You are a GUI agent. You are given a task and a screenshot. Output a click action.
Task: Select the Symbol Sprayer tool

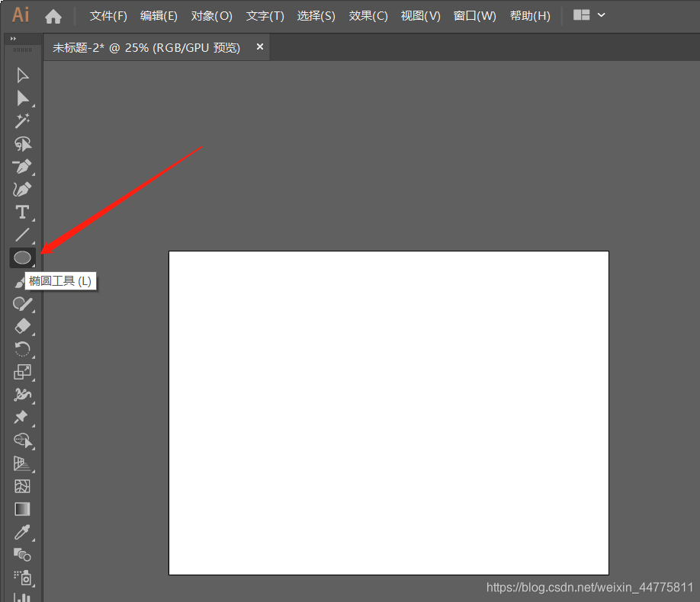pyautogui.click(x=22, y=578)
